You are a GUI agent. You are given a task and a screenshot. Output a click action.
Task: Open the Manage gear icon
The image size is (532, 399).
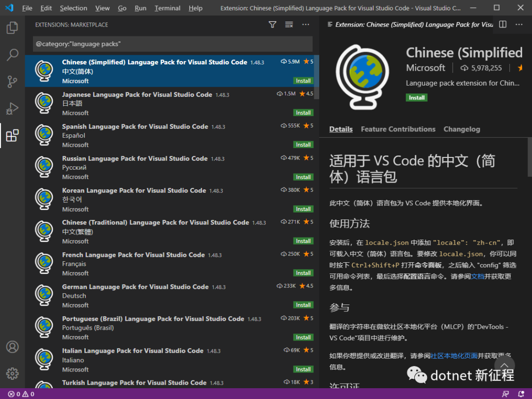coord(12,373)
